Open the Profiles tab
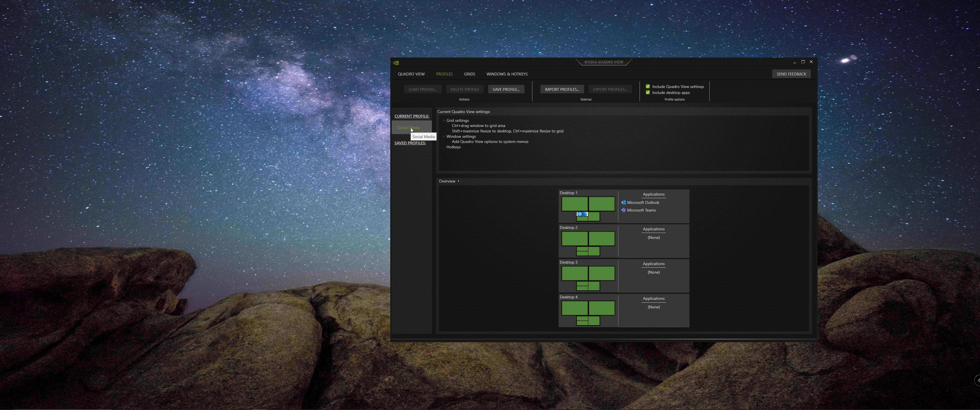This screenshot has width=980, height=410. tap(444, 74)
